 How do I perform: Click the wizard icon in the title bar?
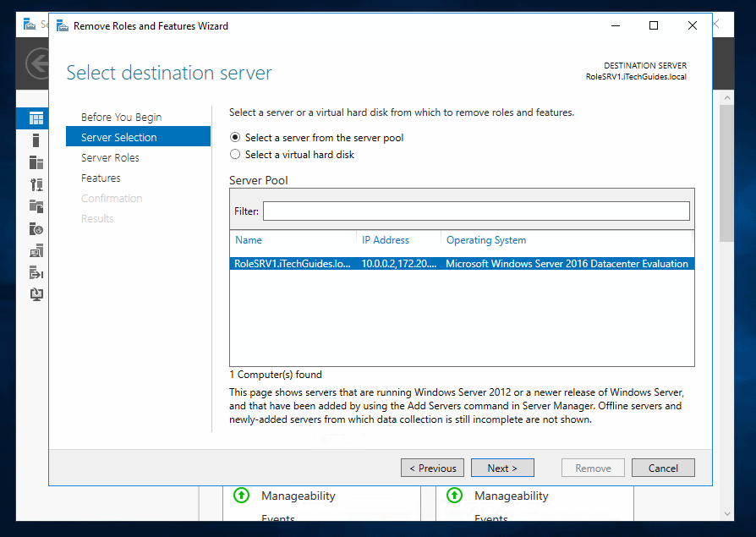(x=62, y=25)
